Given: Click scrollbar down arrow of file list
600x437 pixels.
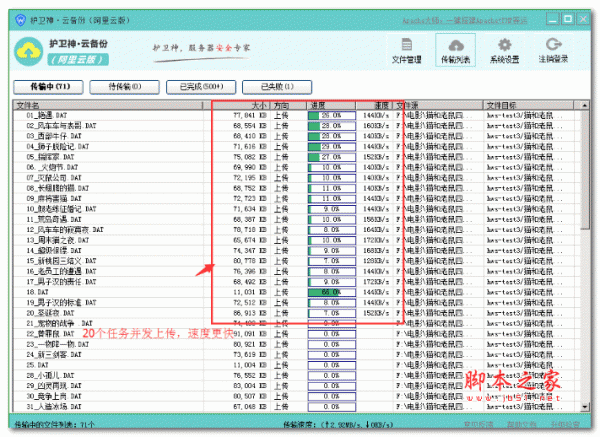Looking at the screenshot, I should click(x=585, y=407).
